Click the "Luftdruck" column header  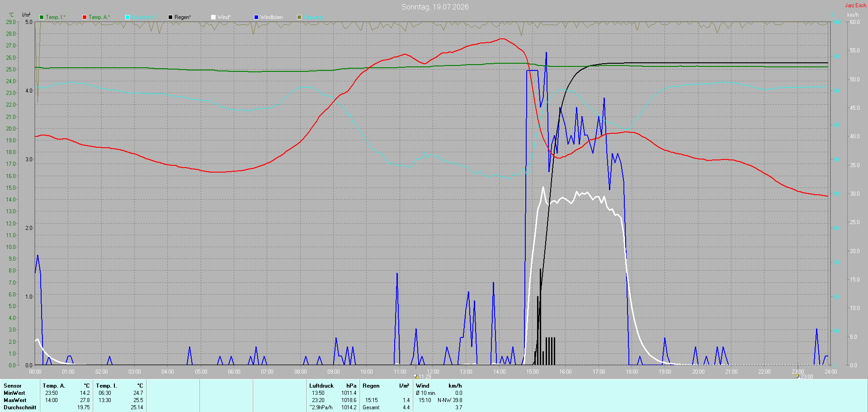coord(321,386)
